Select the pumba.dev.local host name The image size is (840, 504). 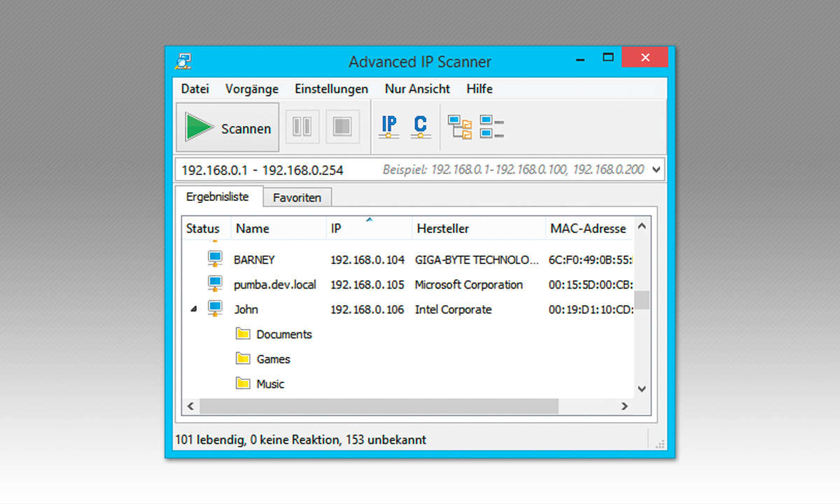(275, 285)
